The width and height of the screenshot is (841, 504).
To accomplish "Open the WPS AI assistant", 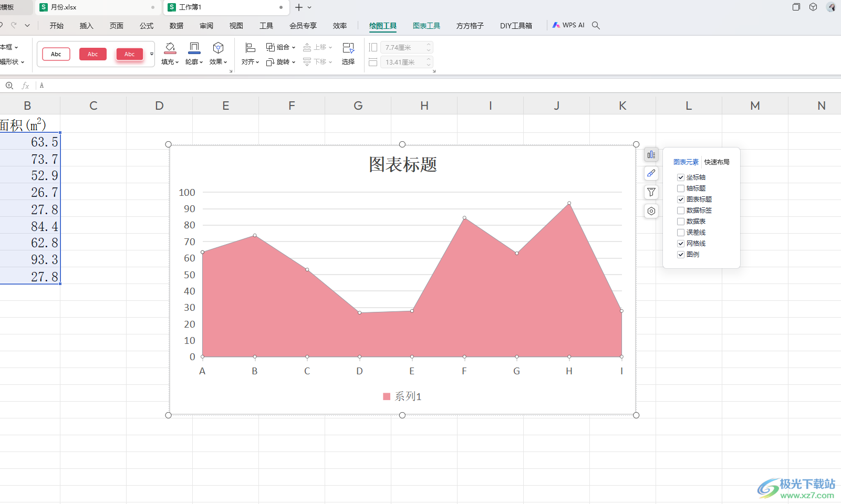I will [x=568, y=25].
